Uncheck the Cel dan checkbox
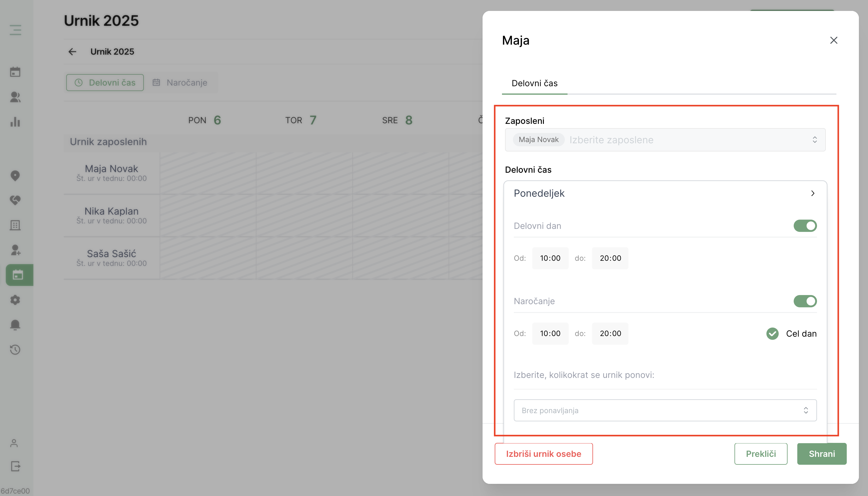This screenshot has height=496, width=868. (x=772, y=334)
